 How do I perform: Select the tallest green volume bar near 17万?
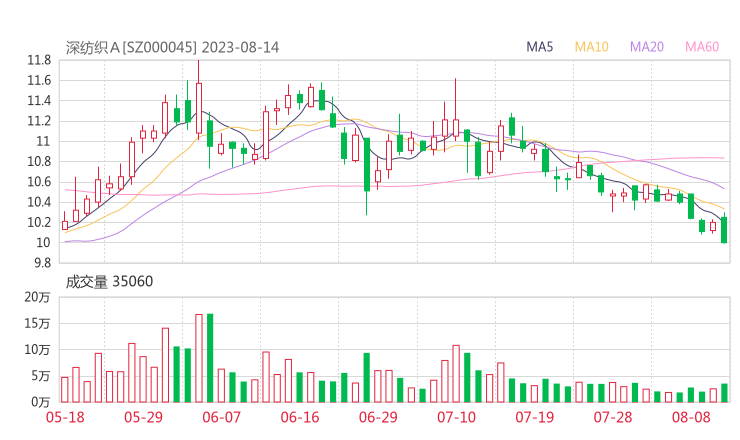point(210,358)
